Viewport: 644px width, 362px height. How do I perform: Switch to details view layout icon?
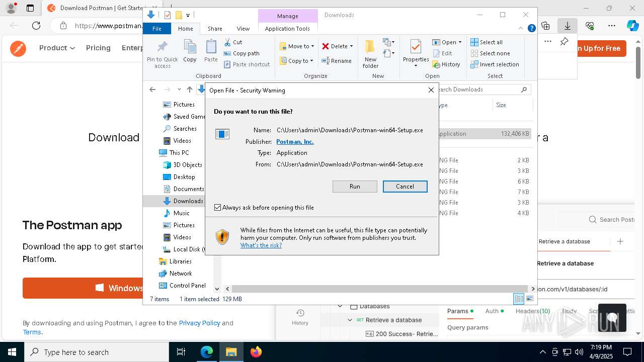tap(519, 299)
